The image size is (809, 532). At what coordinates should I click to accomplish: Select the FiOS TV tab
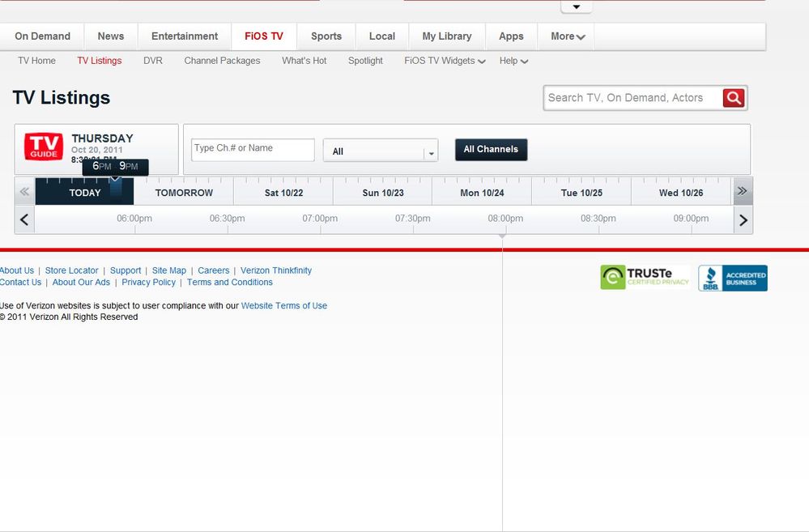(264, 36)
